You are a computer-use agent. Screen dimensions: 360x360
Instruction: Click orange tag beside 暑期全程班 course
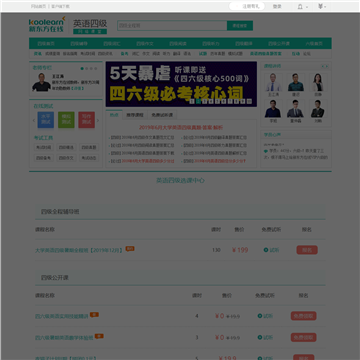[130, 248]
